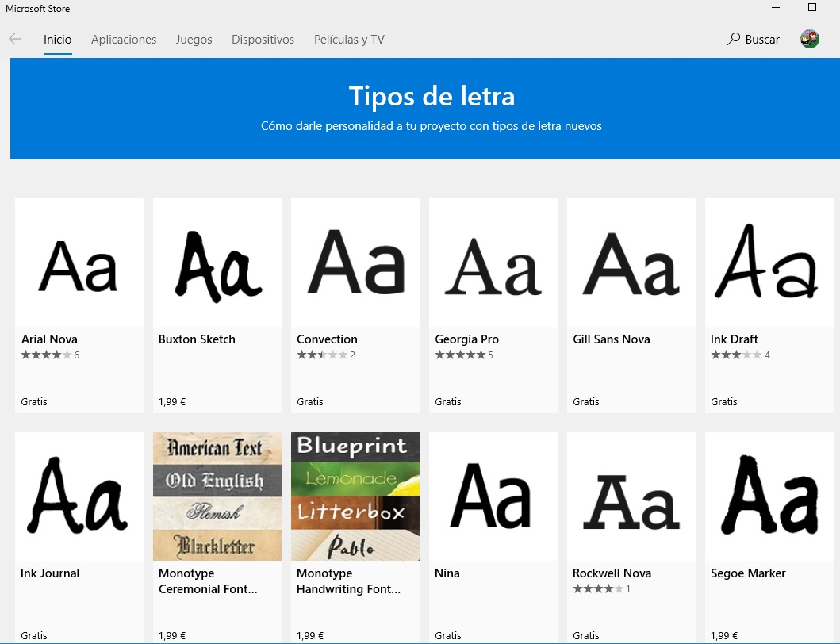Maximize the Microsoft Store window
Image resolution: width=840 pixels, height=644 pixels.
pos(811,8)
